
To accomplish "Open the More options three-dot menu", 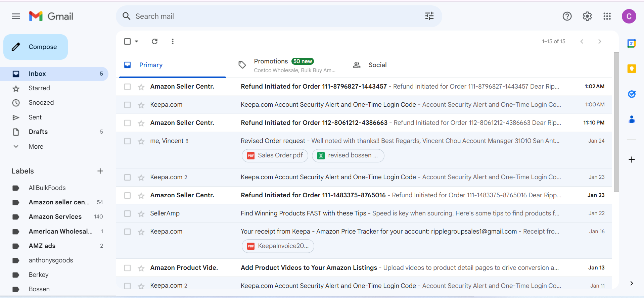I will (173, 41).
